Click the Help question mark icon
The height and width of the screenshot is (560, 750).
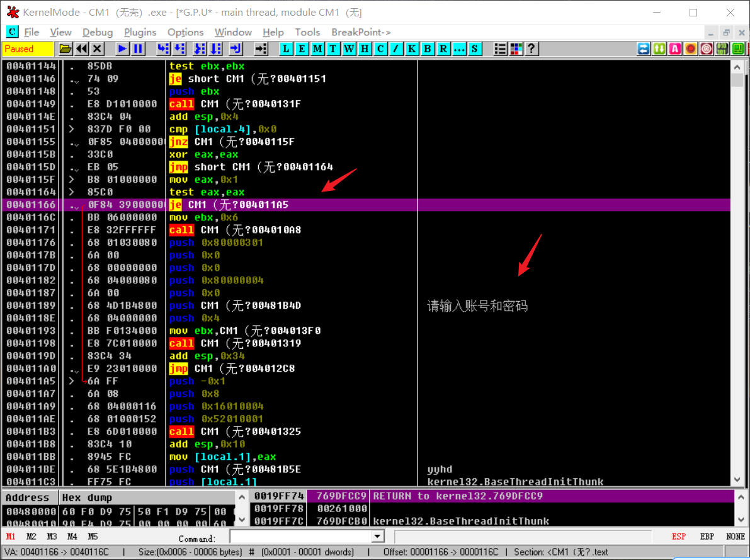click(x=531, y=49)
